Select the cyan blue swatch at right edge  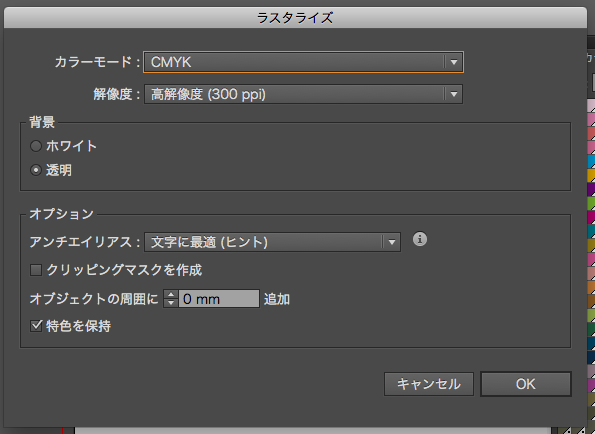click(591, 162)
